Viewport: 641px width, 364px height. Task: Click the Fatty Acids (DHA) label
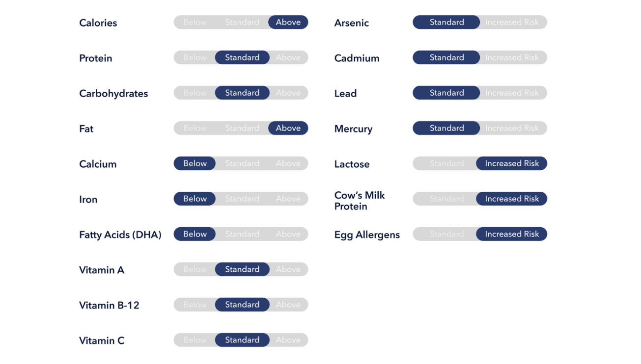120,235
